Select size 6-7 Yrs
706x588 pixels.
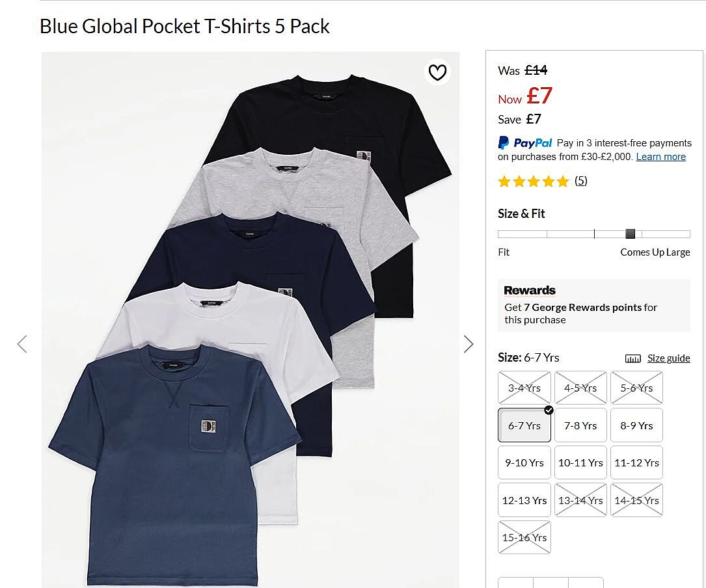pos(524,425)
